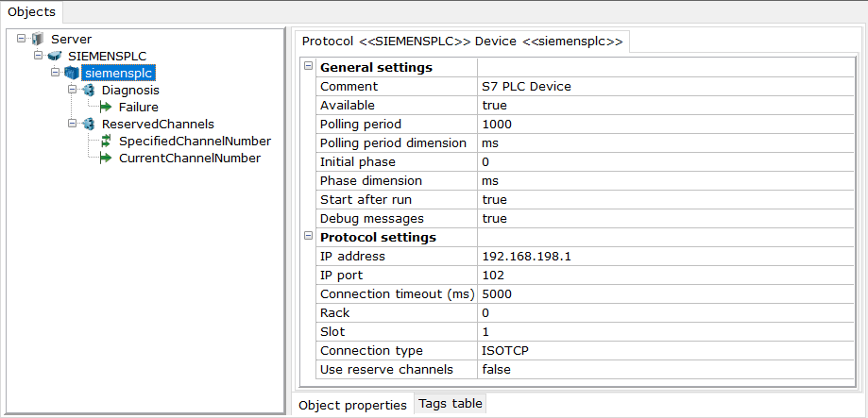Click the Failure tag arrow icon

(107, 107)
